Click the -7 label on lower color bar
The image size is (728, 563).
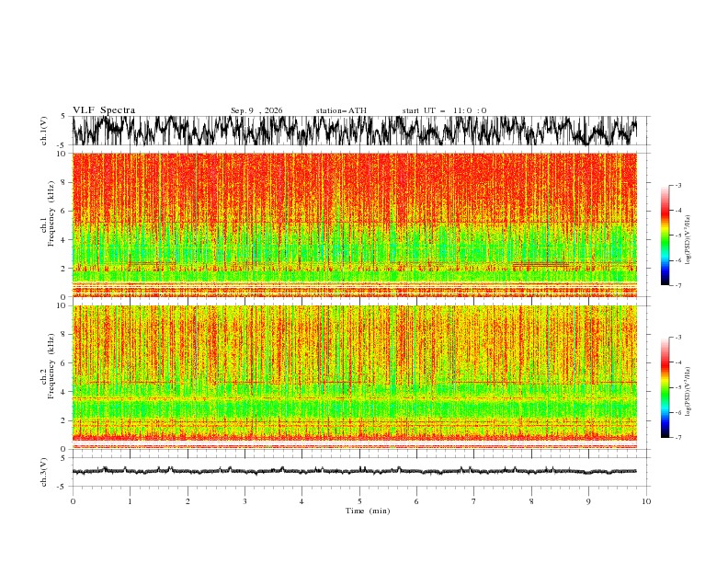coord(678,438)
